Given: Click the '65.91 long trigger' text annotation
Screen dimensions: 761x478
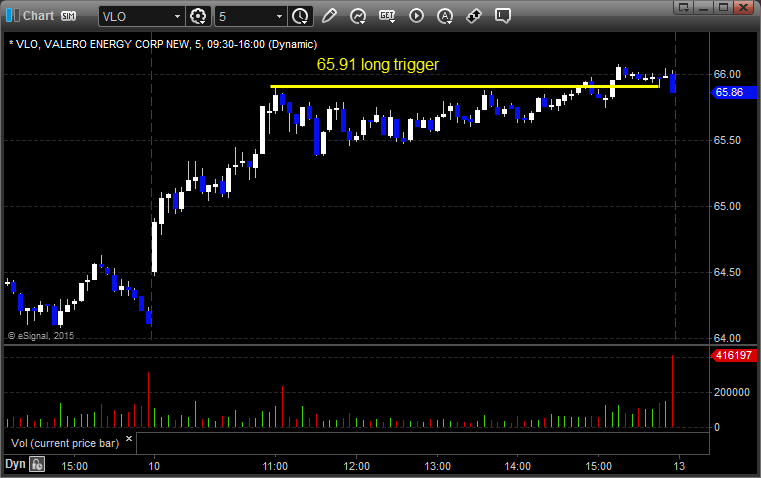Looking at the screenshot, I should pos(378,64).
